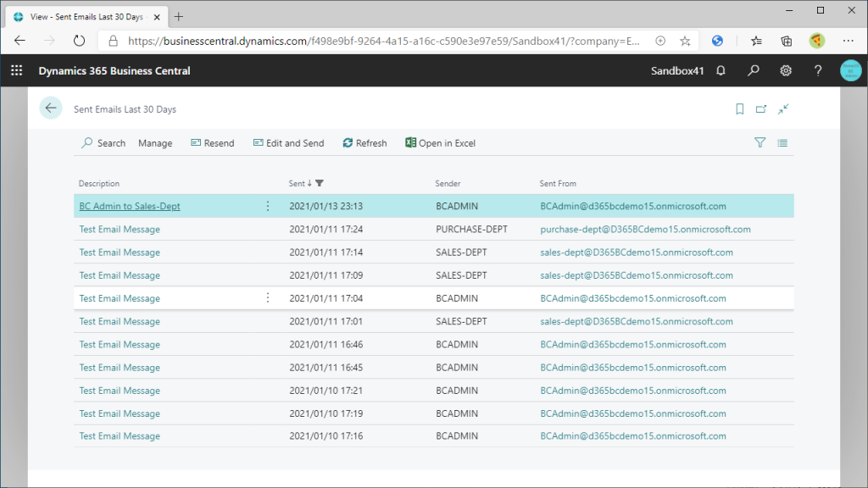Bookmark this page in Business Central
Viewport: 868px width, 488px height.
click(x=739, y=109)
